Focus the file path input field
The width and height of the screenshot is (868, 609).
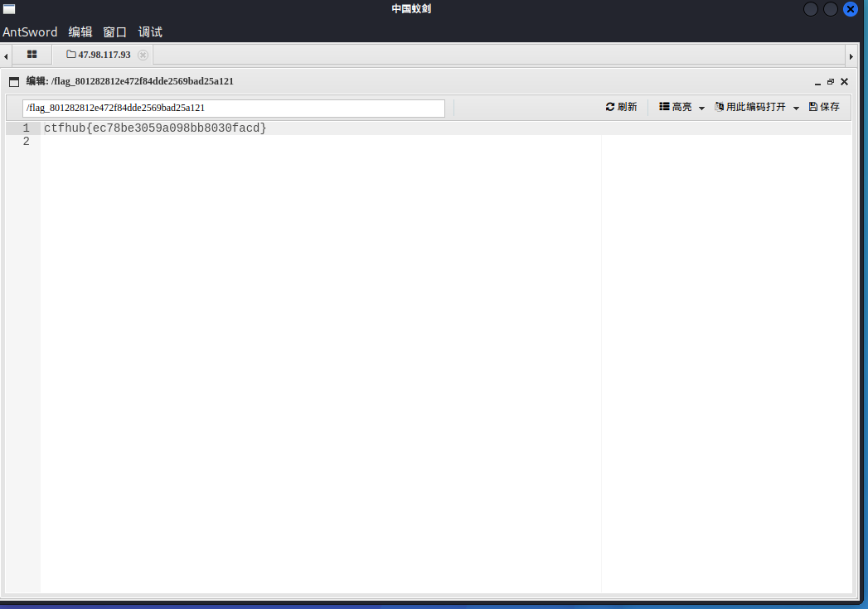[234, 108]
